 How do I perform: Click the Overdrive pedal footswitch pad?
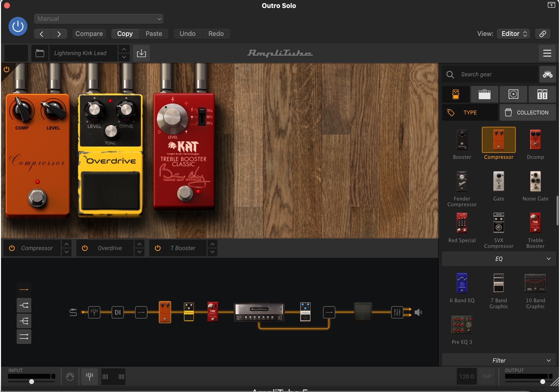pos(110,191)
